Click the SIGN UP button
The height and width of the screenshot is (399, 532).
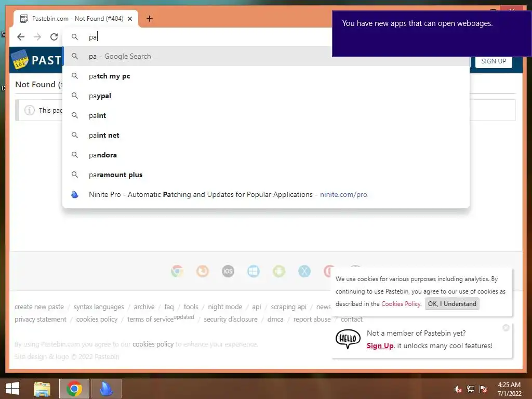tap(494, 61)
